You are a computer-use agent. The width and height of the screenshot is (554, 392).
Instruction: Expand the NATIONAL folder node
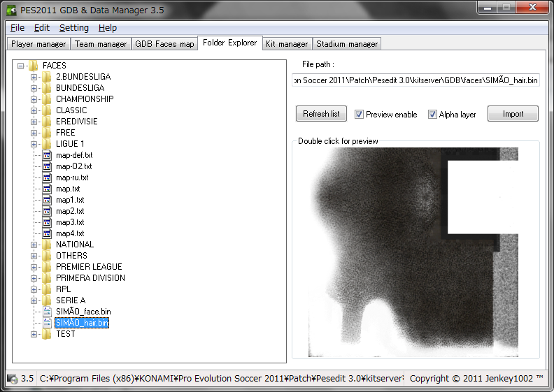(x=34, y=245)
